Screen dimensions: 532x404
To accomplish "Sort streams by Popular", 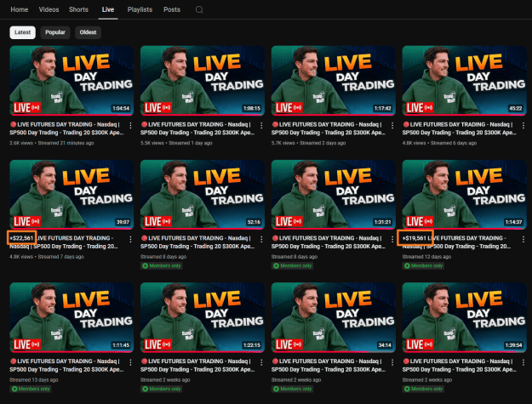I will 55,32.
